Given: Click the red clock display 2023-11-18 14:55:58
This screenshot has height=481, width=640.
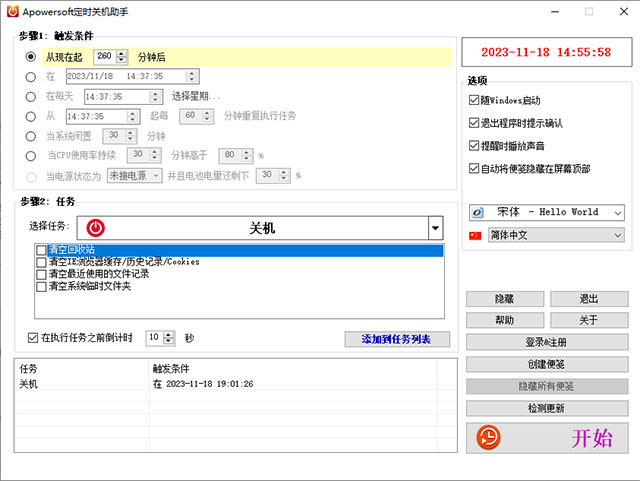Looking at the screenshot, I should click(546, 52).
